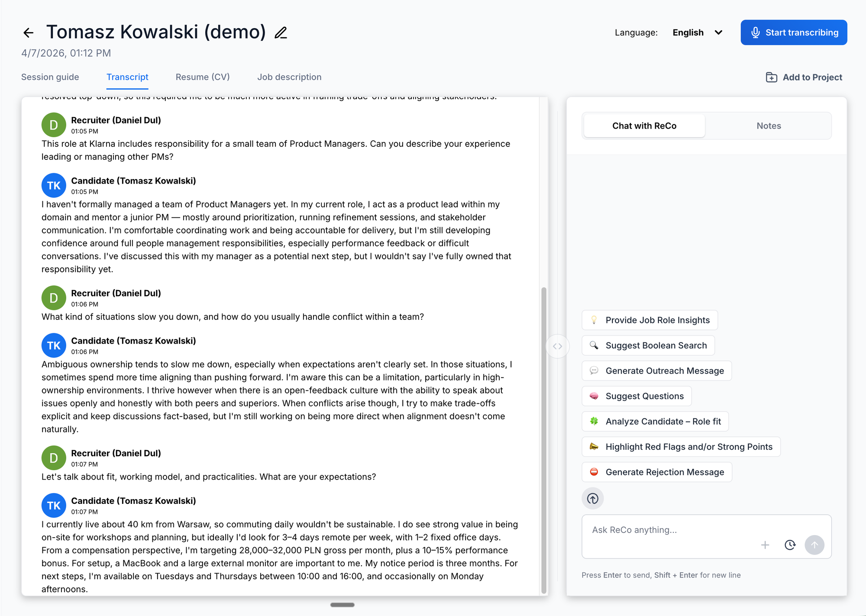866x616 pixels.
Task: Edit session title with the pencil icon
Action: tap(281, 32)
